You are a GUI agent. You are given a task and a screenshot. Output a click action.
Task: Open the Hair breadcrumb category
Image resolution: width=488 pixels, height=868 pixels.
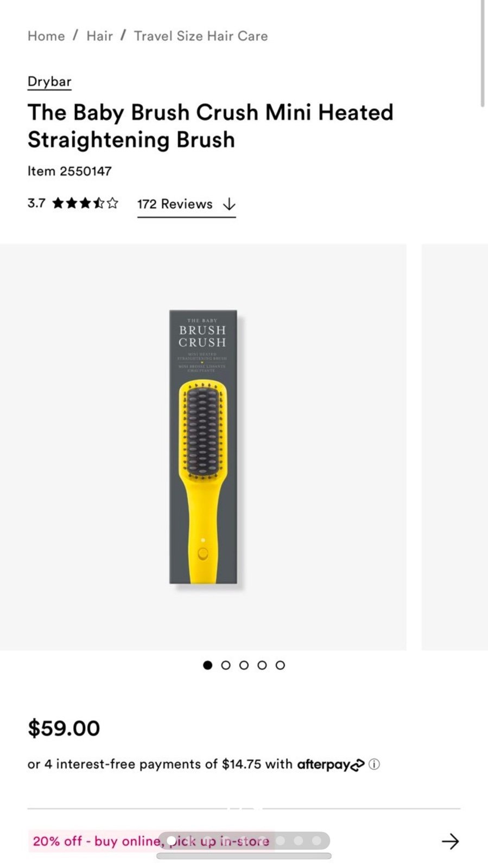pos(100,36)
